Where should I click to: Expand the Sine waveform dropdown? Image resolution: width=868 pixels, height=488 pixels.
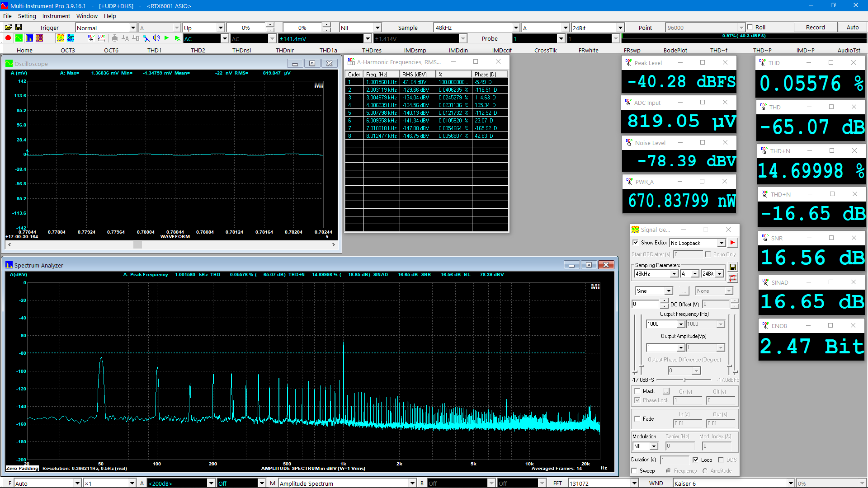click(669, 291)
